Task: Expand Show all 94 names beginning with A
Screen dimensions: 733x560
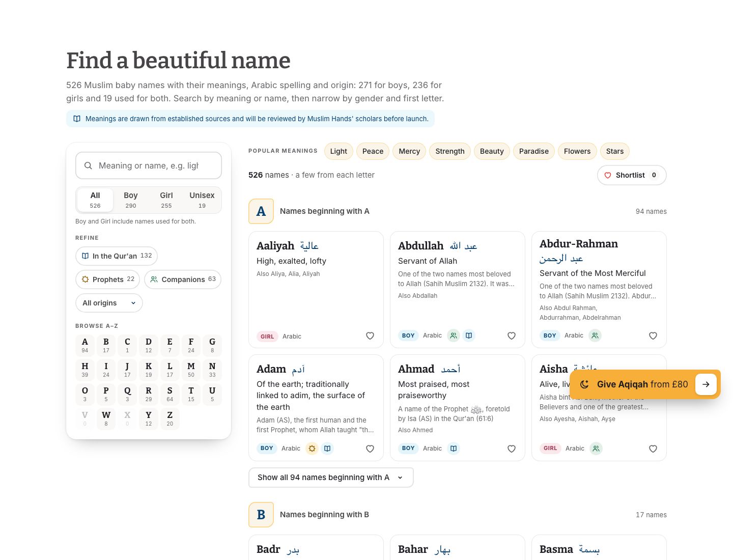Action: point(331,478)
